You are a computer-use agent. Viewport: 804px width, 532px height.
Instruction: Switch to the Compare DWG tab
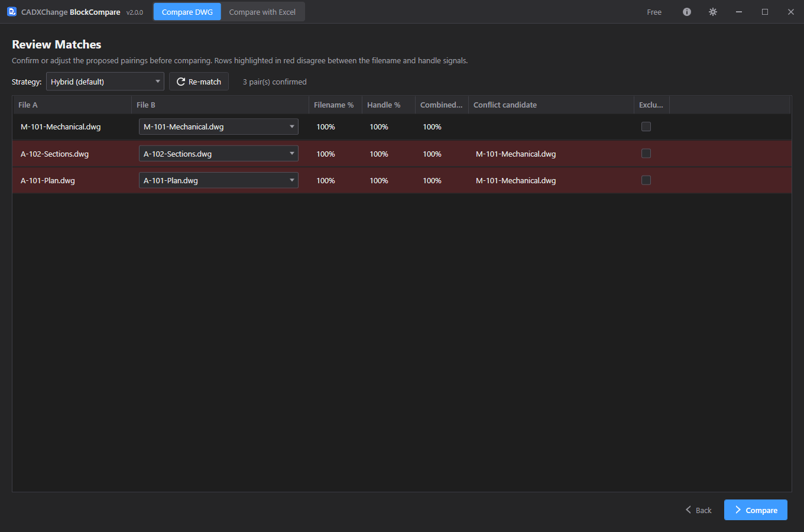187,12
